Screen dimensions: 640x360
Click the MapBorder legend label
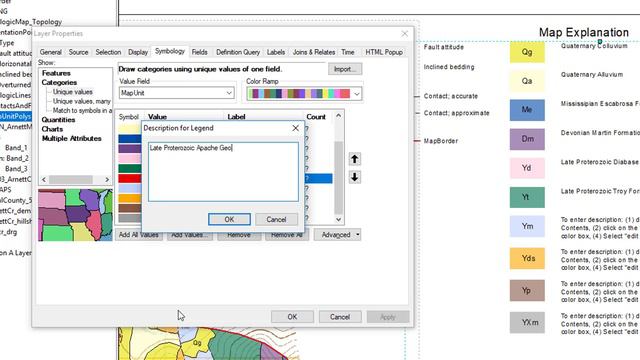pyautogui.click(x=441, y=141)
